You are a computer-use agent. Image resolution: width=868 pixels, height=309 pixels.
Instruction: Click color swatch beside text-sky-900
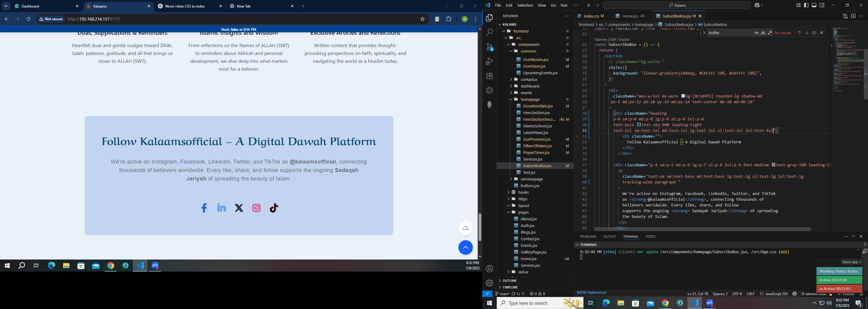639,125
